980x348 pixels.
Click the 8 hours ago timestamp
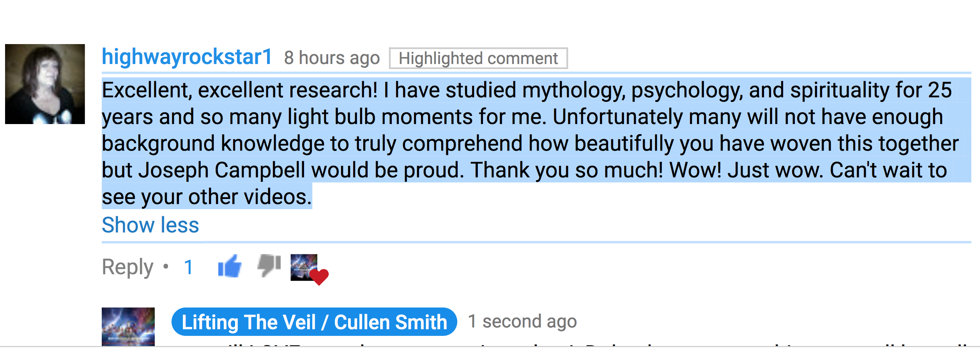(332, 58)
